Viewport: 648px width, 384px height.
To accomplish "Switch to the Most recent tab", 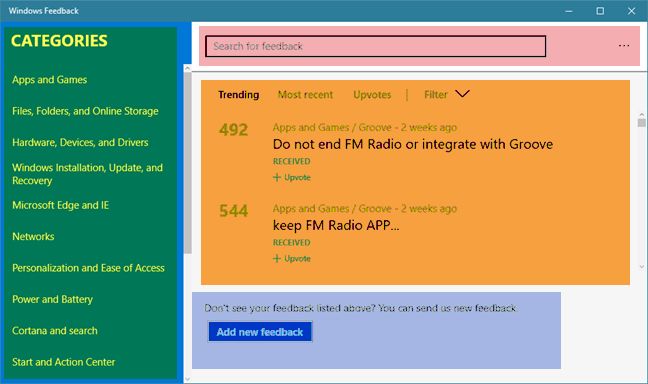I will (305, 95).
